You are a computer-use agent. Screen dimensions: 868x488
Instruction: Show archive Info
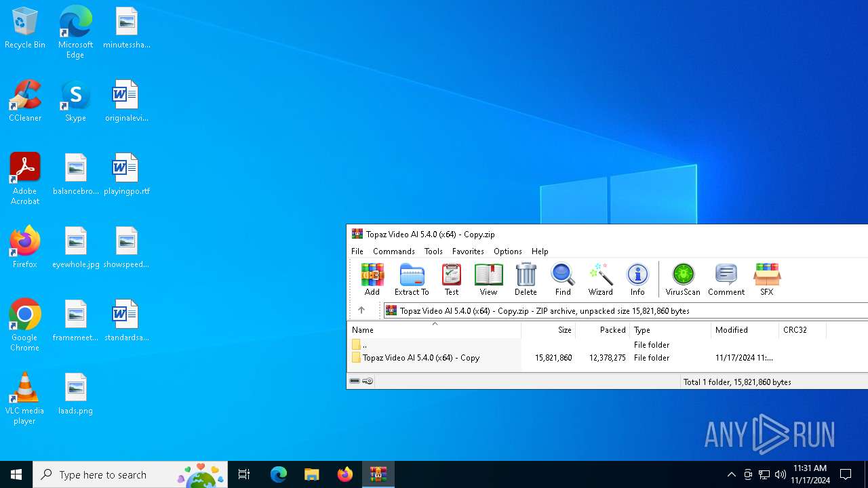click(637, 280)
